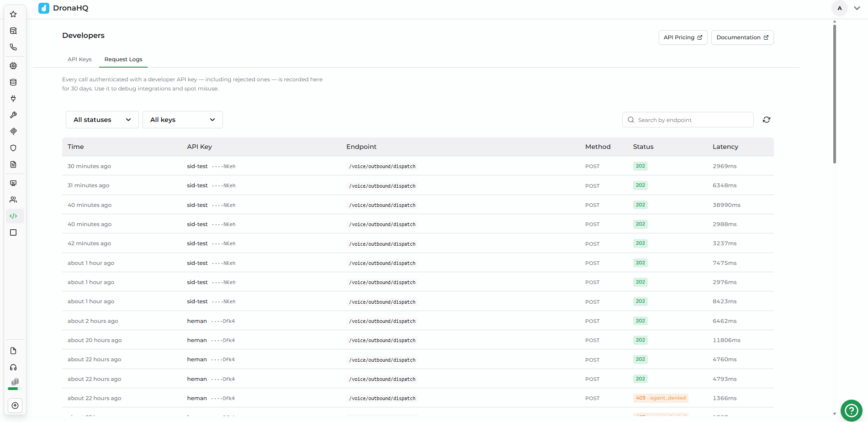Click the Search by endpoint field
The width and height of the screenshot is (868, 422).
click(x=688, y=120)
